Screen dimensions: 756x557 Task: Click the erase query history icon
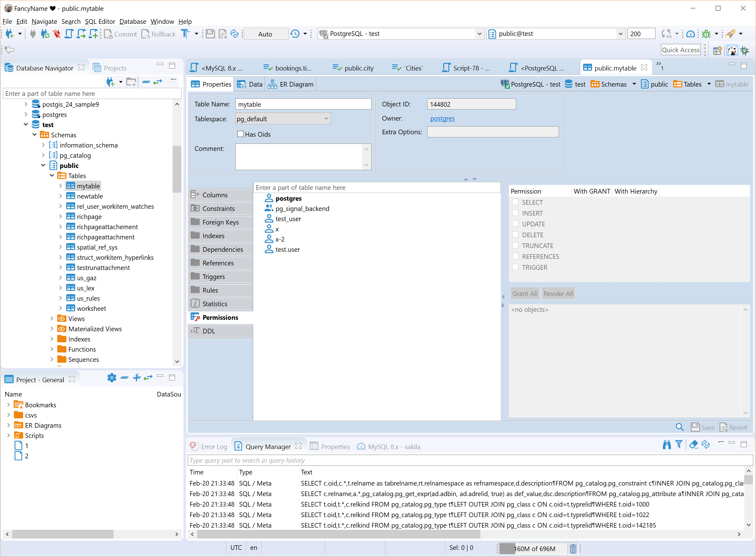693,444
